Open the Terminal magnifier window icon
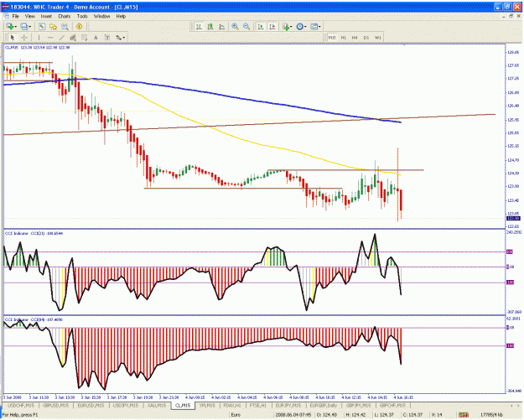The width and height of the screenshot is (524, 420). [x=65, y=26]
